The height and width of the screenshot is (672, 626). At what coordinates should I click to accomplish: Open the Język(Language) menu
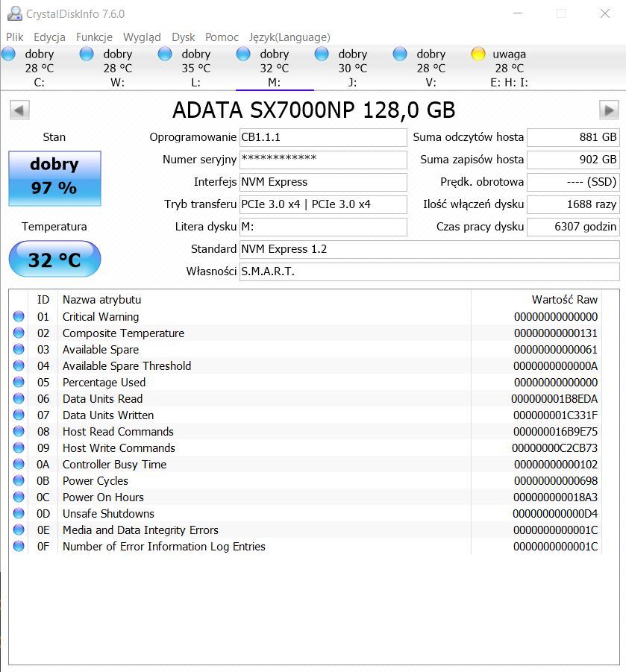tap(289, 37)
